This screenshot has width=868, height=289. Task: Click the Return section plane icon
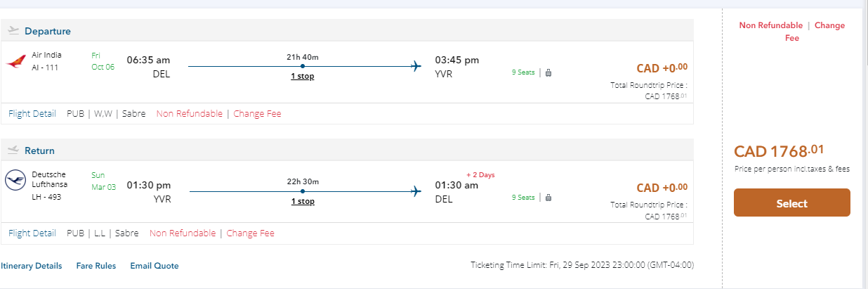coord(13,150)
